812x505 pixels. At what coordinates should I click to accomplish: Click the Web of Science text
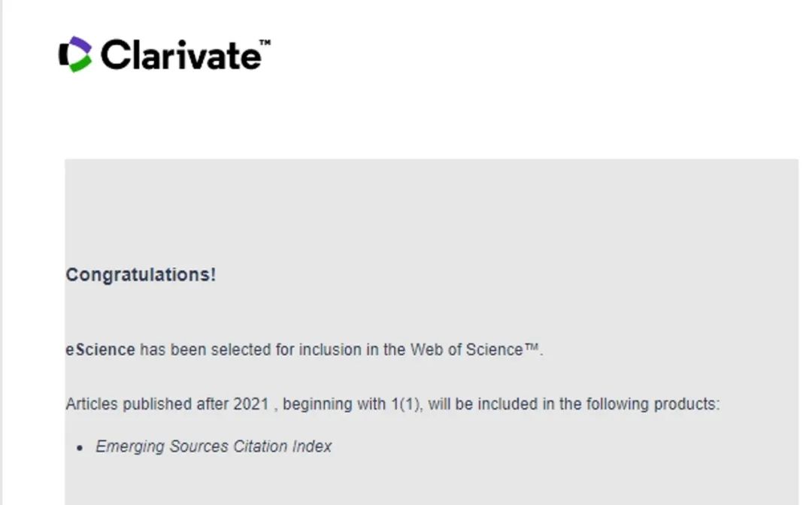point(466,349)
